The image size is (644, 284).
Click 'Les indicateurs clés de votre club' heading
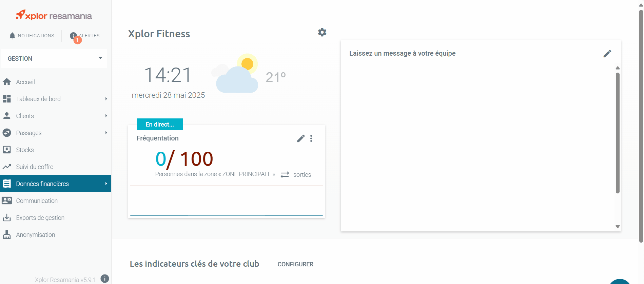click(195, 264)
